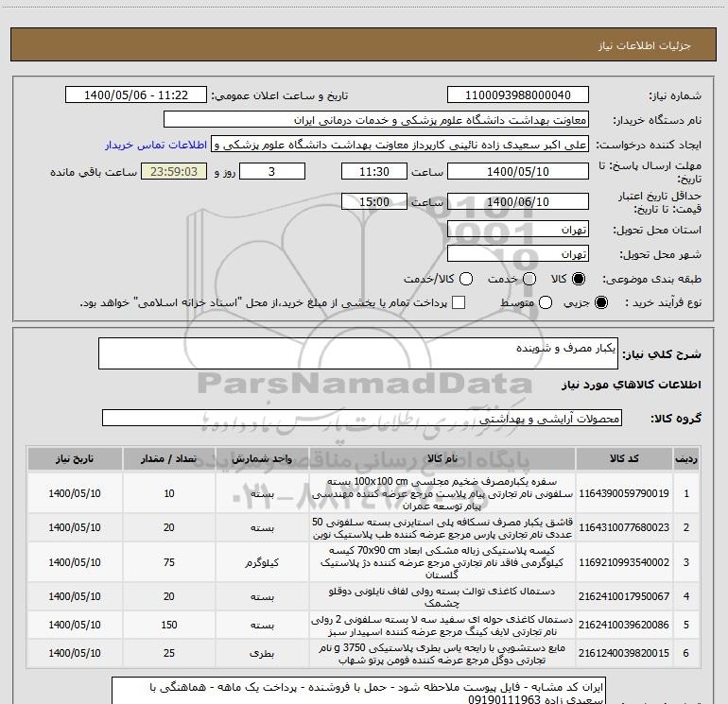Click the black 70x90 cm garbage bag item name
Image resolution: width=728 pixels, height=704 pixels.
(442, 562)
